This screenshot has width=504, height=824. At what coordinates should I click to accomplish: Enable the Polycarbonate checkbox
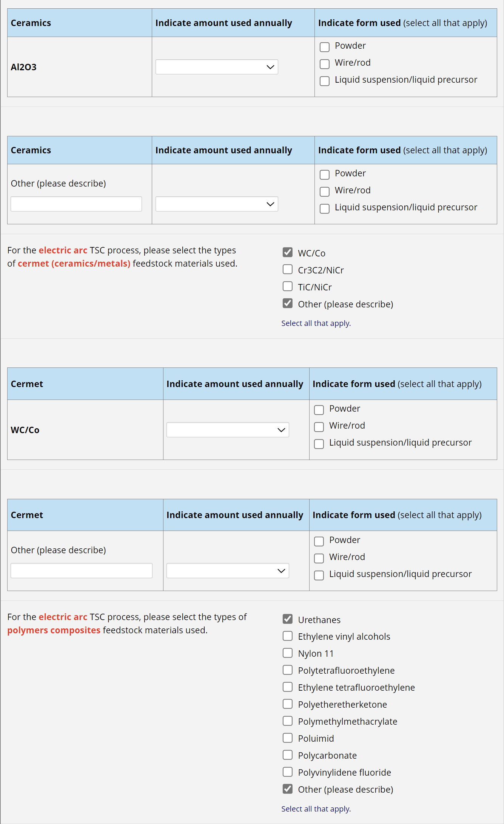coord(288,755)
